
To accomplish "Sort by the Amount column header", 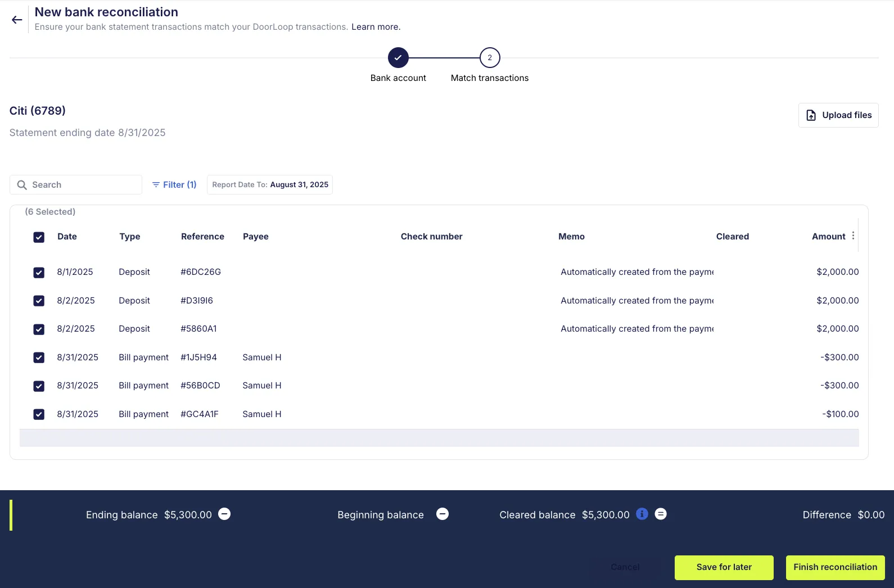I will tap(829, 237).
